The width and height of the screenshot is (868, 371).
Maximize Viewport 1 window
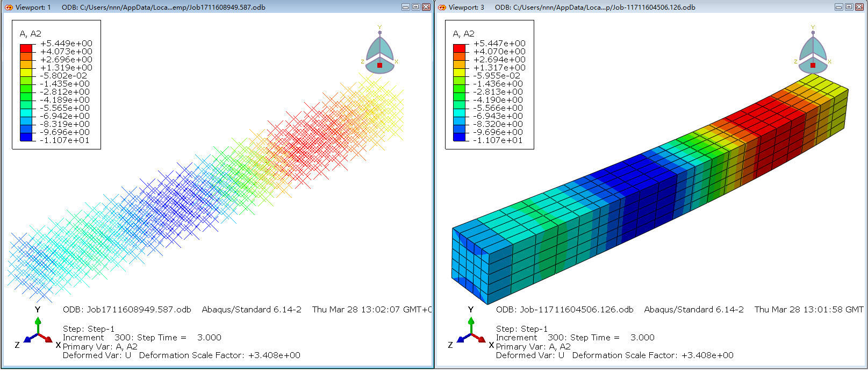(415, 7)
